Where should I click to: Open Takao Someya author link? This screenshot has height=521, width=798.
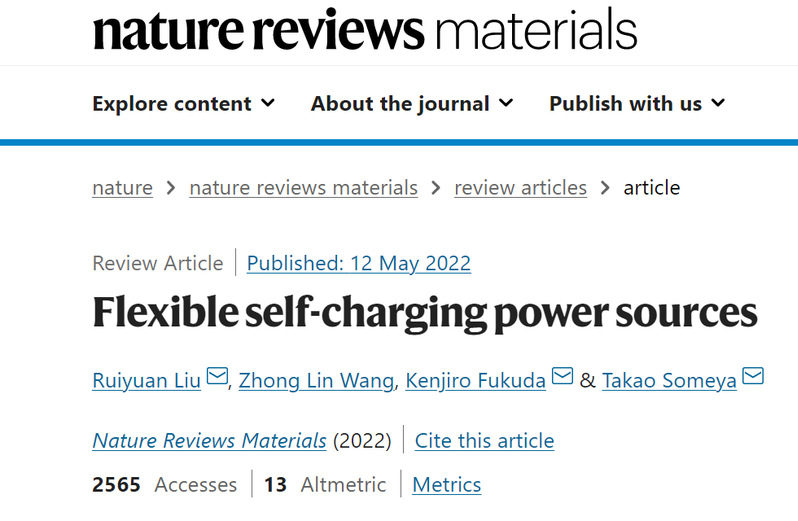(x=669, y=380)
